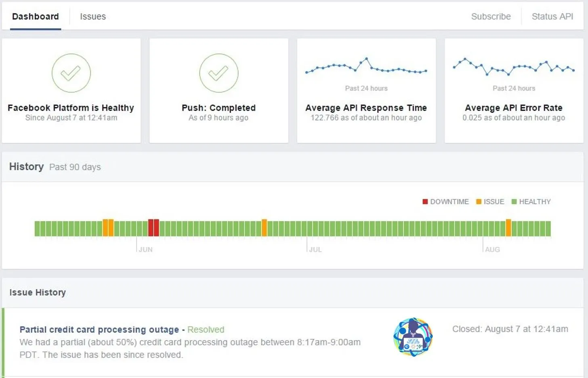Open the Average API Error Rate graph

click(513, 67)
